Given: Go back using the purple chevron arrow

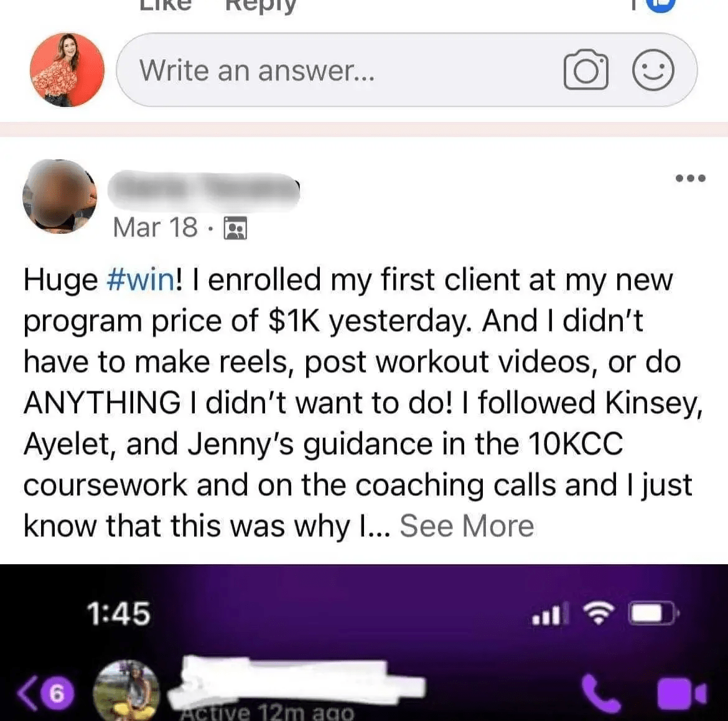Looking at the screenshot, I should click(27, 693).
